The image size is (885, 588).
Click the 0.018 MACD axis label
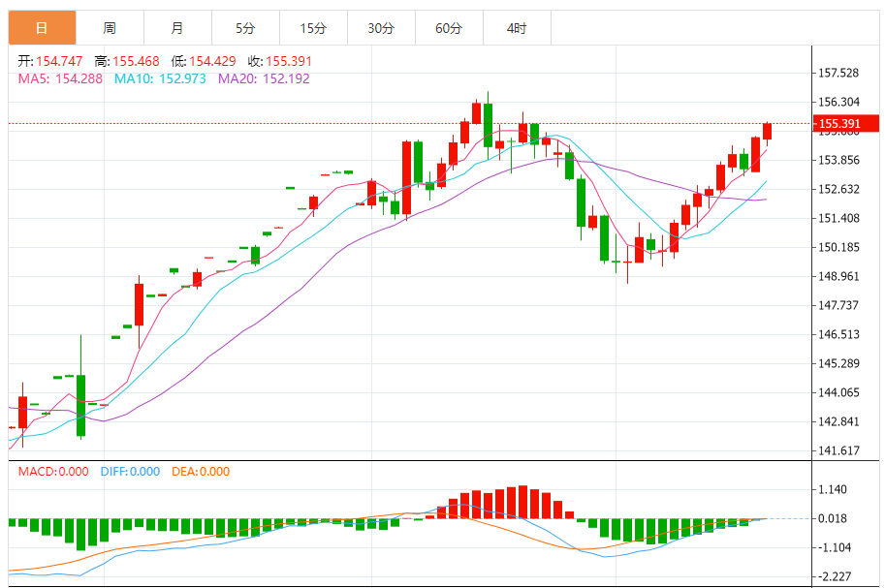click(833, 518)
